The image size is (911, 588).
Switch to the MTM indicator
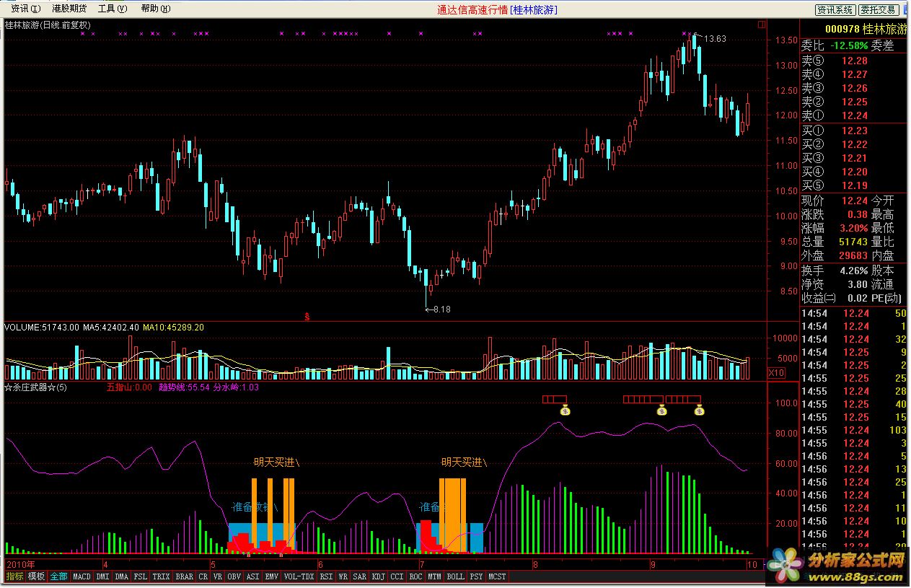[434, 576]
